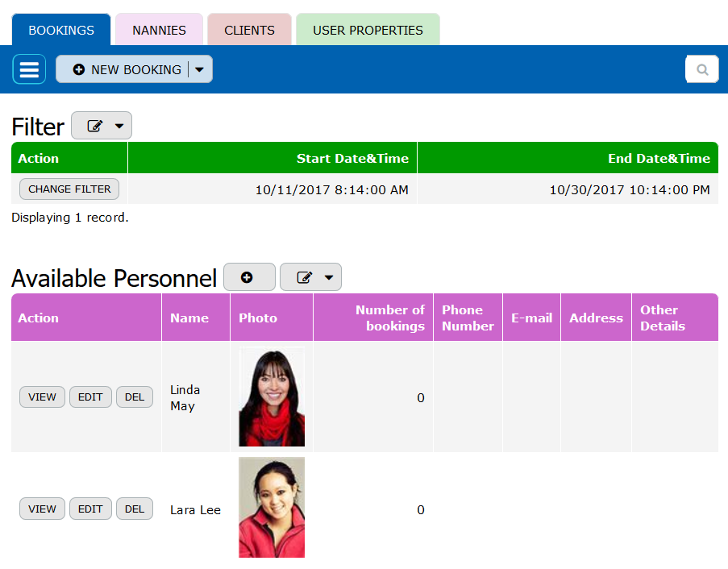Expand the New Booking dropdown arrow
The height and width of the screenshot is (569, 728).
coord(200,69)
